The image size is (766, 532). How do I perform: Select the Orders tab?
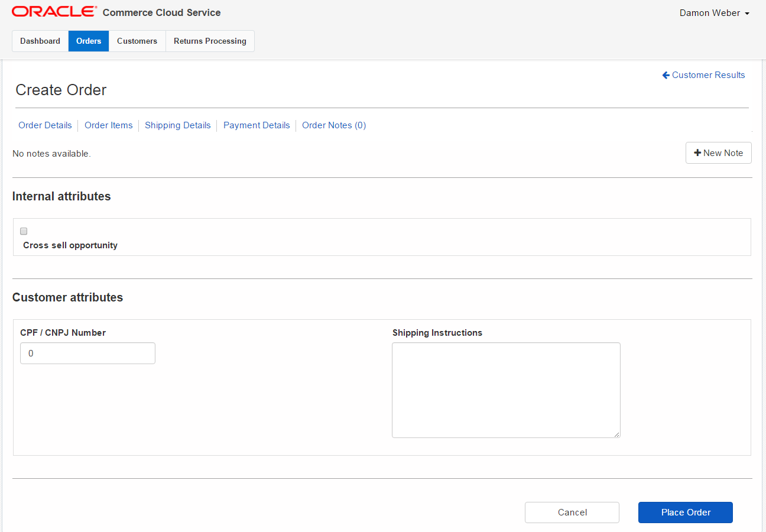click(89, 41)
